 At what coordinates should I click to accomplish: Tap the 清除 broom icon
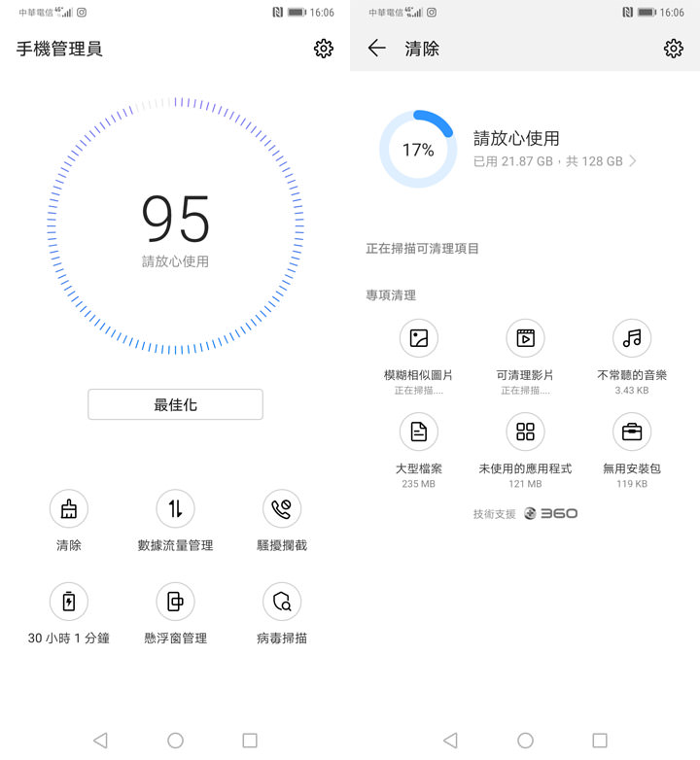tap(69, 508)
